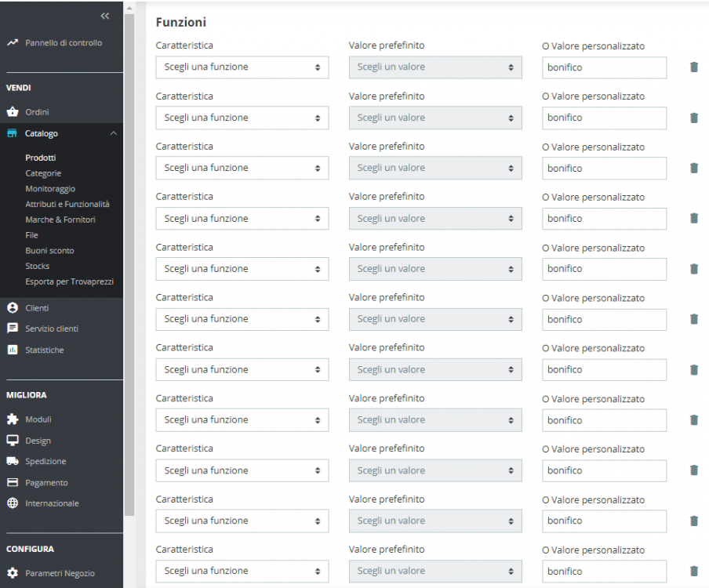Open Pannello di controllo link
709x588 pixels.
click(64, 43)
